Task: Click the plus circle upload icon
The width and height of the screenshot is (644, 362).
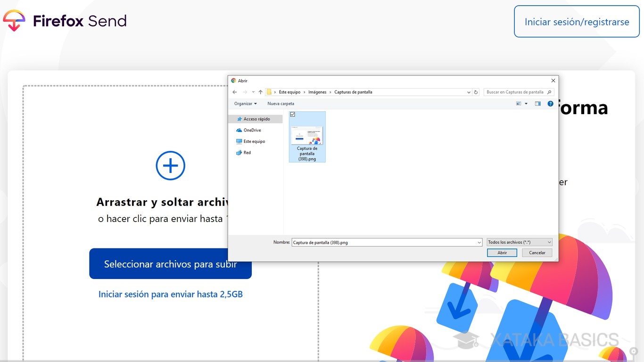Action: pyautogui.click(x=170, y=165)
